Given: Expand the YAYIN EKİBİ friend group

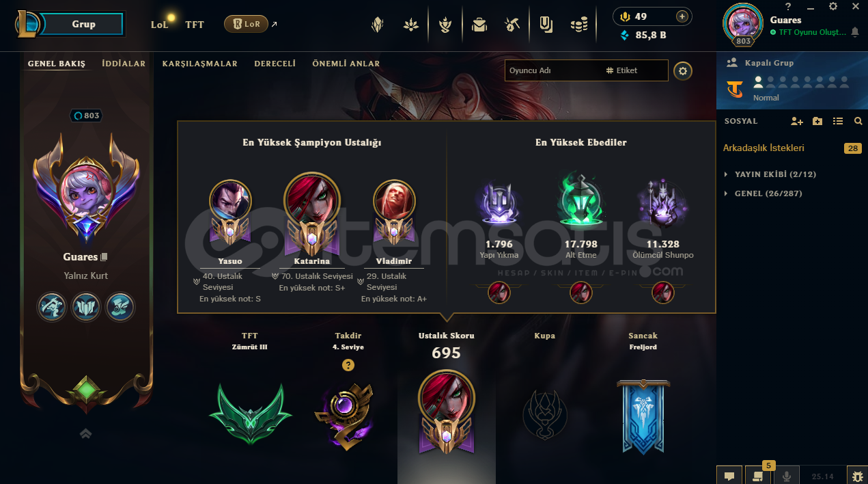Looking at the screenshot, I should click(770, 174).
